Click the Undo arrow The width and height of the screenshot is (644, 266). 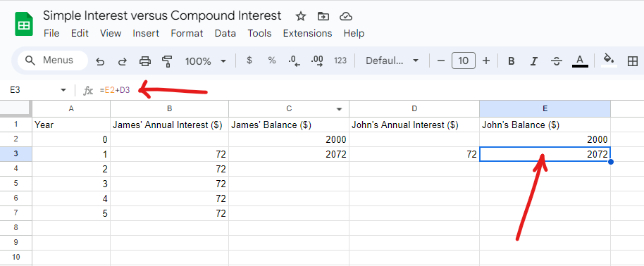click(100, 62)
